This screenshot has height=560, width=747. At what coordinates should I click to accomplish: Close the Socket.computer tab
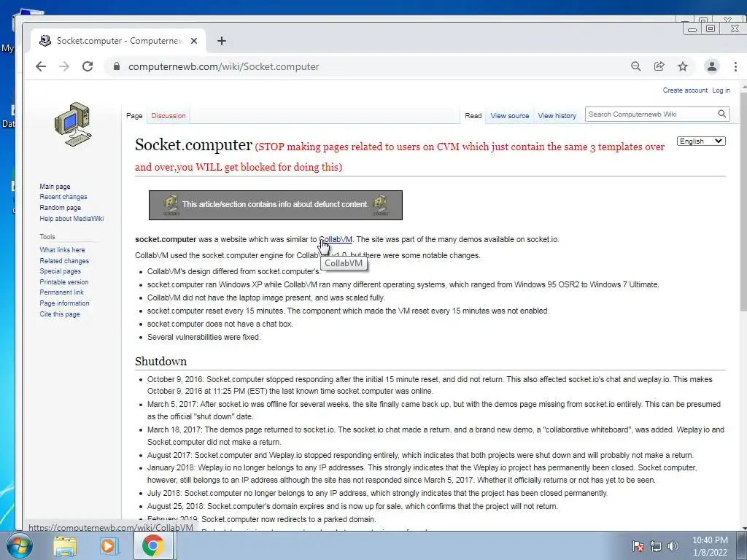(x=194, y=41)
